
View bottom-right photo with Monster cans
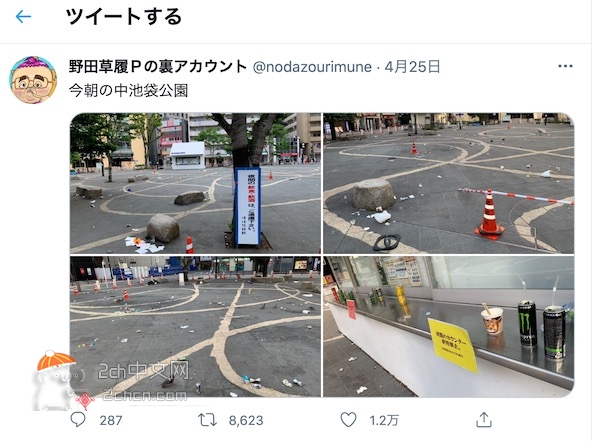coord(449,327)
